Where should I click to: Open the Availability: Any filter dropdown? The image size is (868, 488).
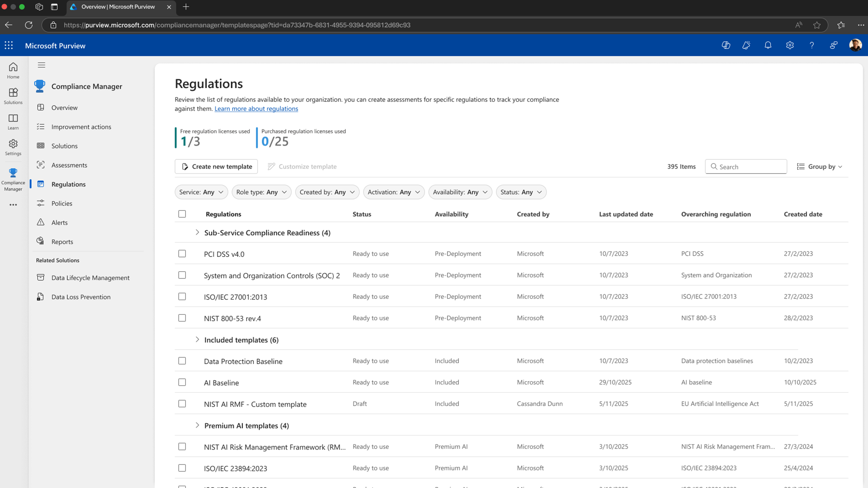click(x=460, y=192)
